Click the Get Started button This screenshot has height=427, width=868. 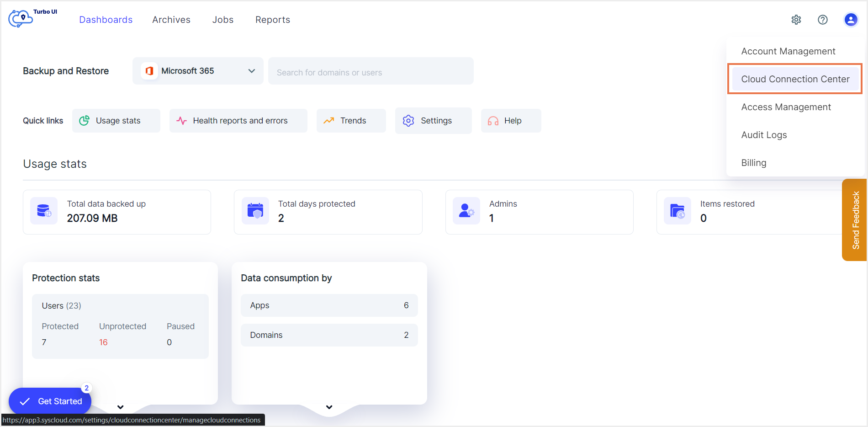pyautogui.click(x=50, y=401)
